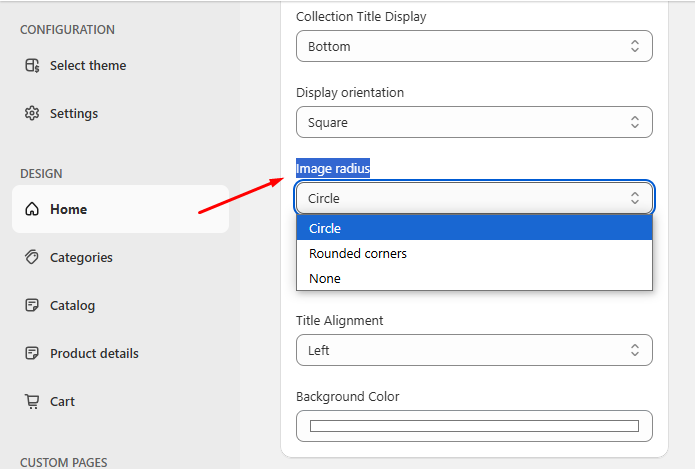
Task: Click the Home house icon
Action: 32,209
